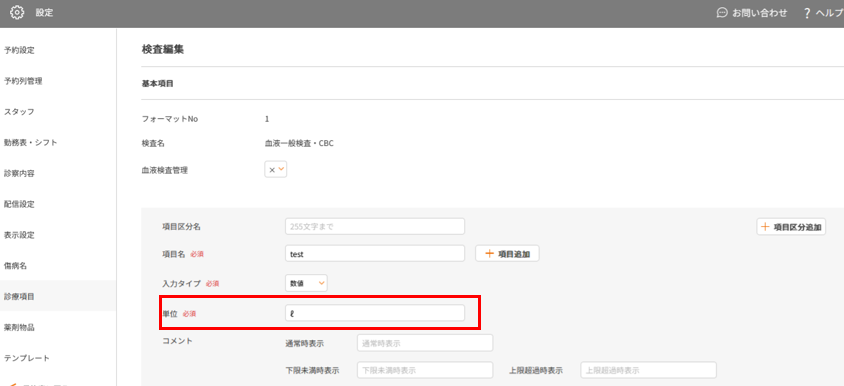The width and height of the screenshot is (844, 386).
Task: Open 予約列管理 in the sidebar
Action: tap(23, 81)
